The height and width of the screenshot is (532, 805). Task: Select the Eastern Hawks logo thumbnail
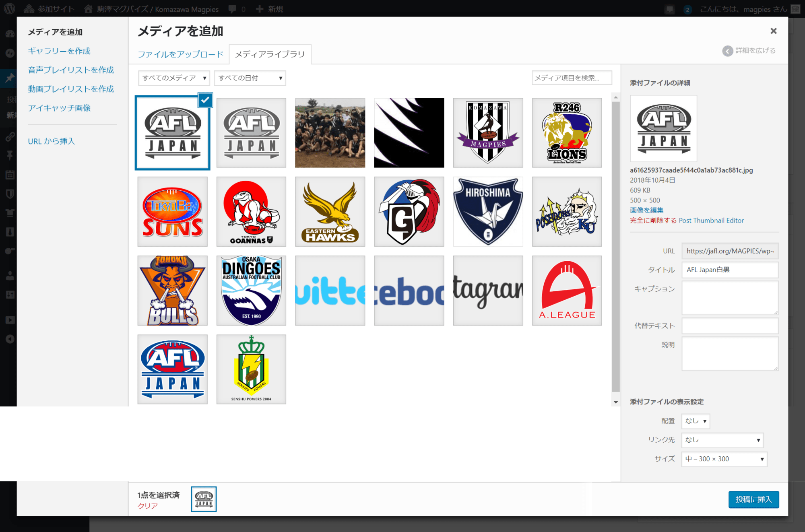(330, 212)
